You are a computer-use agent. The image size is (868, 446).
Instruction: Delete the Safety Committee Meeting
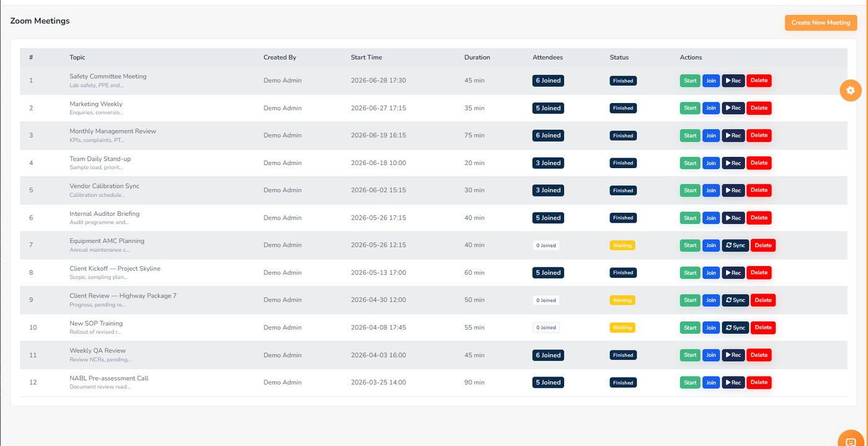coord(759,81)
